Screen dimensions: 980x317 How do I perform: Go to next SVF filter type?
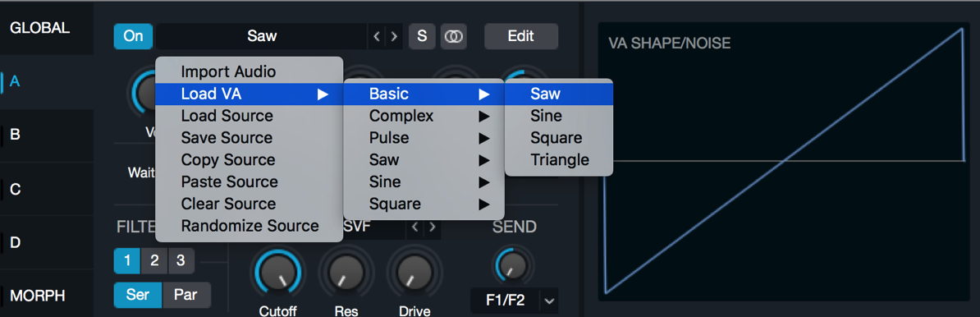click(432, 227)
